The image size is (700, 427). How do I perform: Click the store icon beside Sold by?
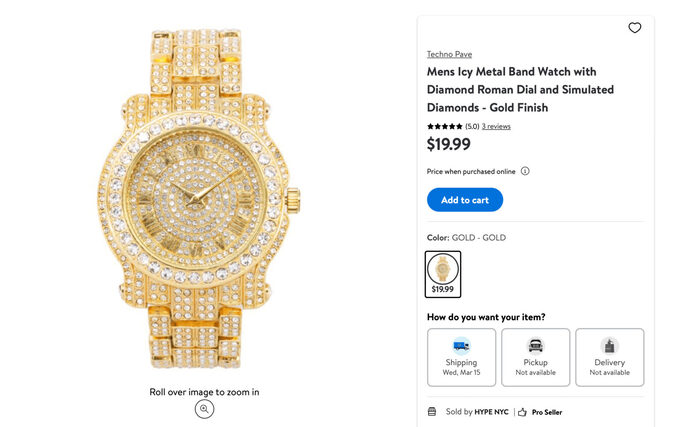click(432, 412)
